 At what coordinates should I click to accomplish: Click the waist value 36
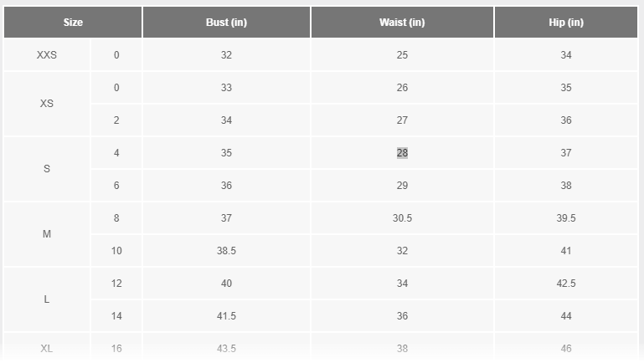(402, 316)
